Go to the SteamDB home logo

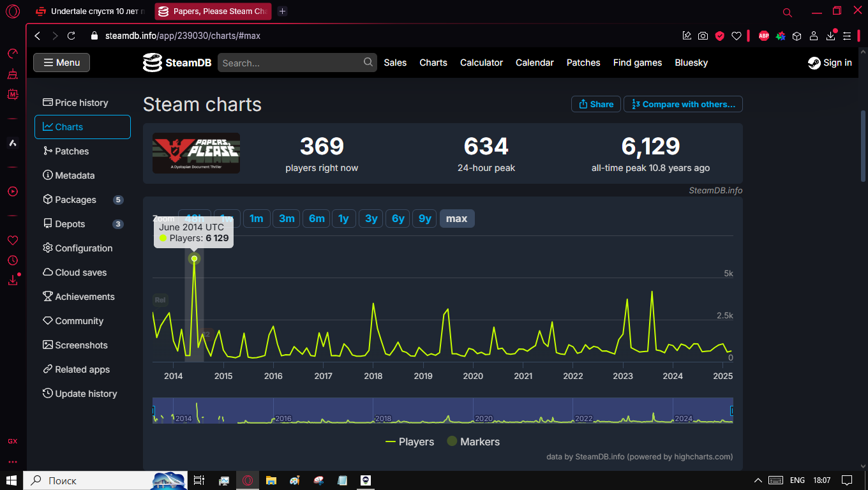[x=177, y=63]
